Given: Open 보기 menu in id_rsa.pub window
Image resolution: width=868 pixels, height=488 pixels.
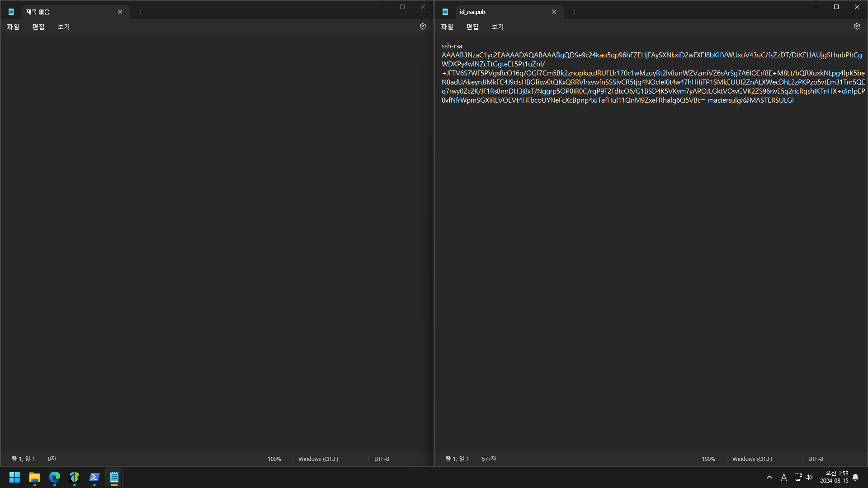Looking at the screenshot, I should coord(497,27).
